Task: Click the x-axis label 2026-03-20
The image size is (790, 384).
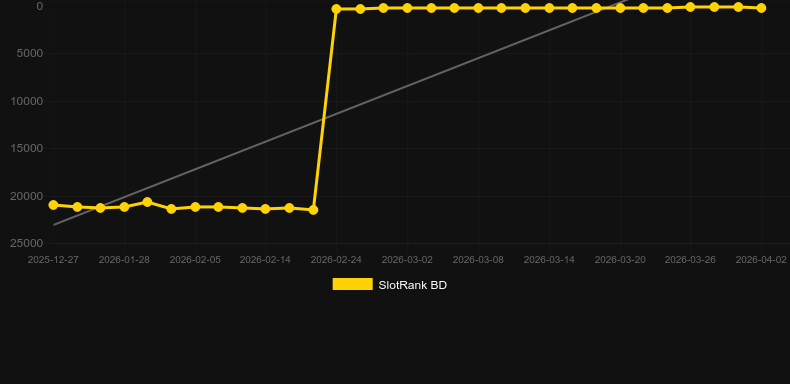Action: (620, 260)
